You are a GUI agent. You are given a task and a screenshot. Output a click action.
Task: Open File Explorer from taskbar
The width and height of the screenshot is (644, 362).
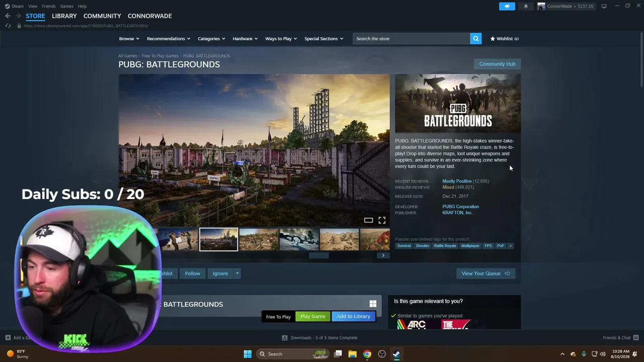tap(352, 354)
